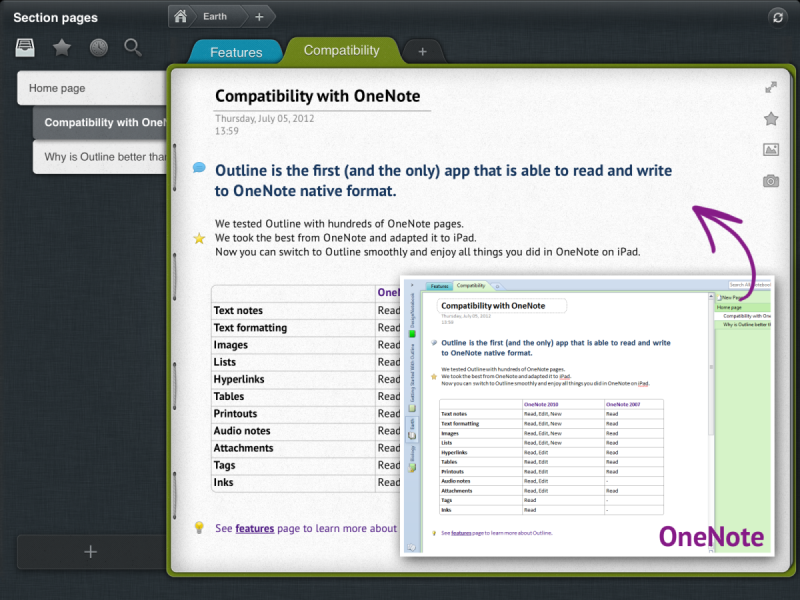Click the search magnifier icon

coord(132,47)
